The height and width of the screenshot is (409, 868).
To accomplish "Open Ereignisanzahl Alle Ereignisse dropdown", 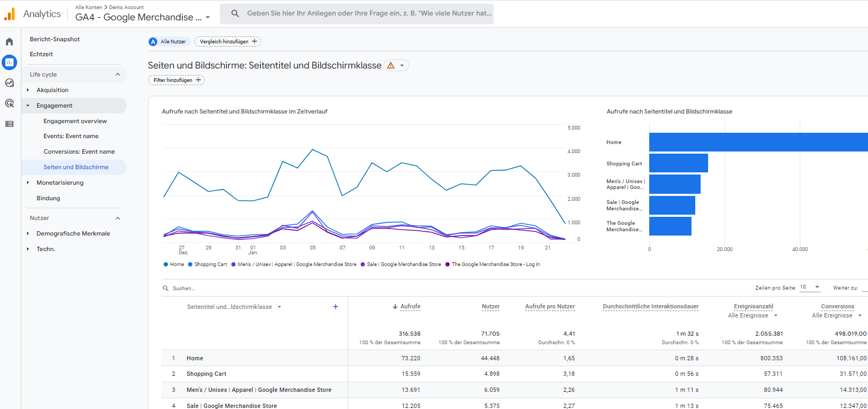I will click(x=775, y=315).
